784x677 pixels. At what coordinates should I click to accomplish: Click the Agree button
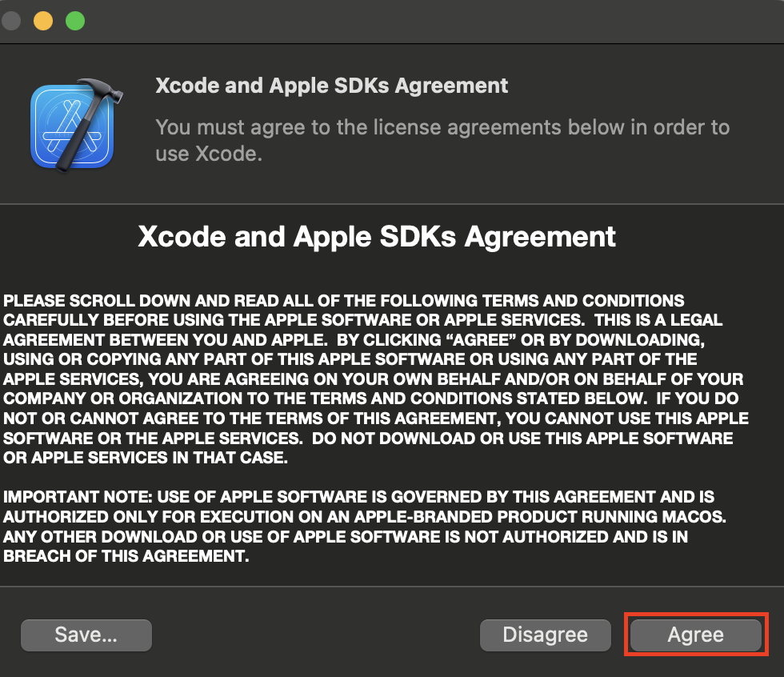click(x=695, y=635)
